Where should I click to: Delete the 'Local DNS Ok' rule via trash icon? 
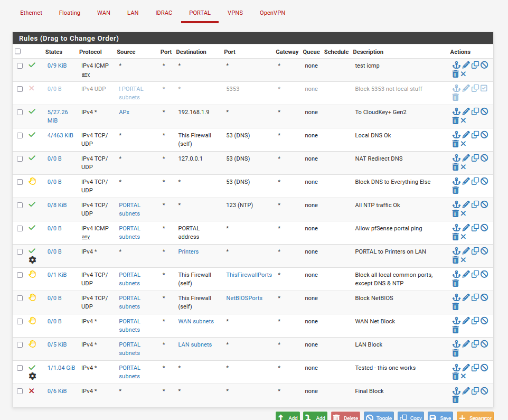[456, 144]
